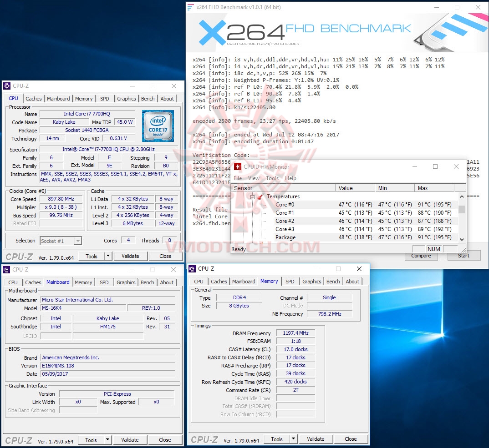Click the x264 FHD Benchmark title bar icon
Screen dimensions: 489x448
coord(190,7)
